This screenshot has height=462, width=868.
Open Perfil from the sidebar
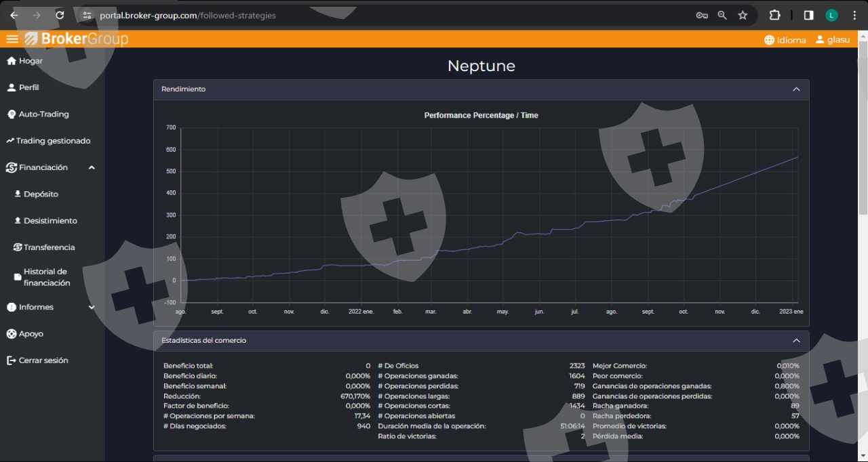[x=28, y=87]
